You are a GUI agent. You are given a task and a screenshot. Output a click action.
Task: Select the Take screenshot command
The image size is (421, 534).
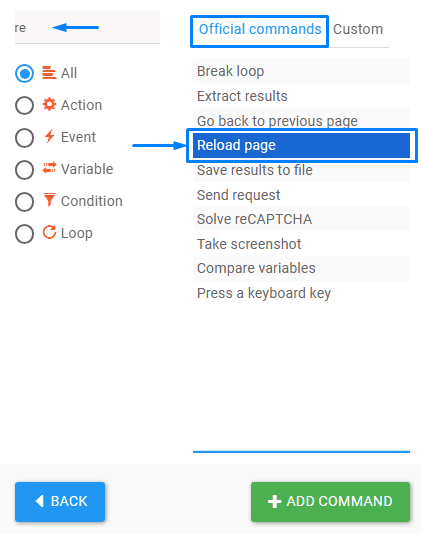(301, 244)
